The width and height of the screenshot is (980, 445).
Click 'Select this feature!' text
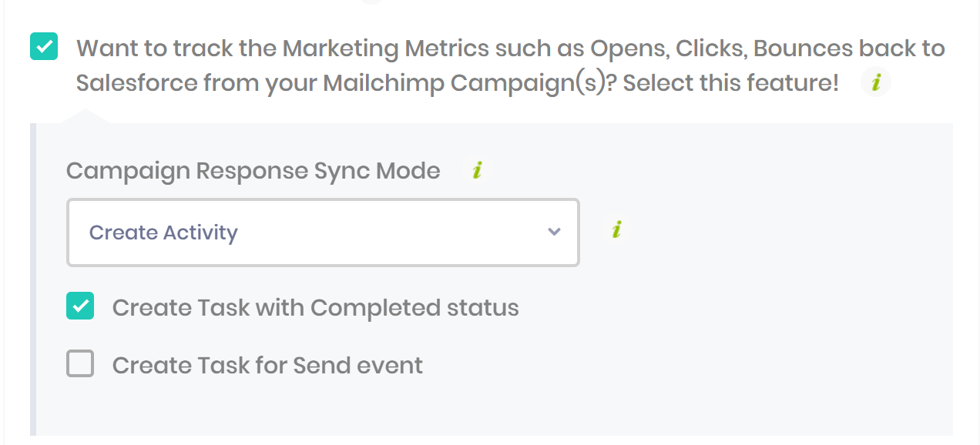click(730, 83)
